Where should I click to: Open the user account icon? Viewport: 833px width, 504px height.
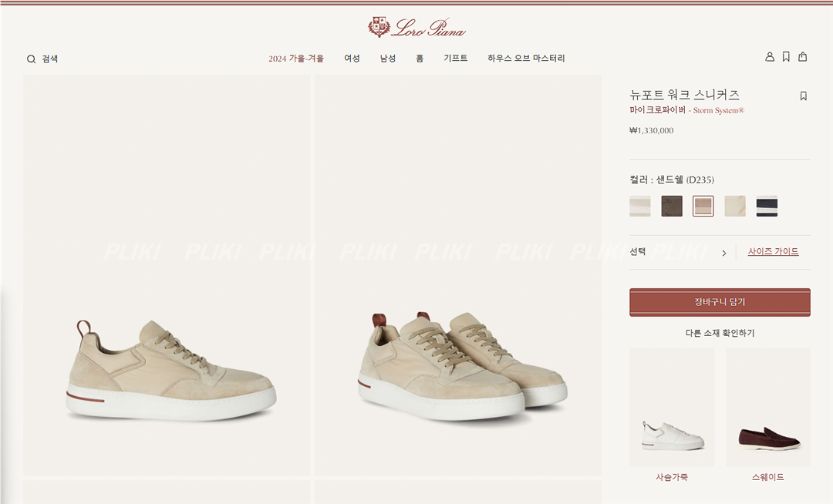[x=769, y=57]
